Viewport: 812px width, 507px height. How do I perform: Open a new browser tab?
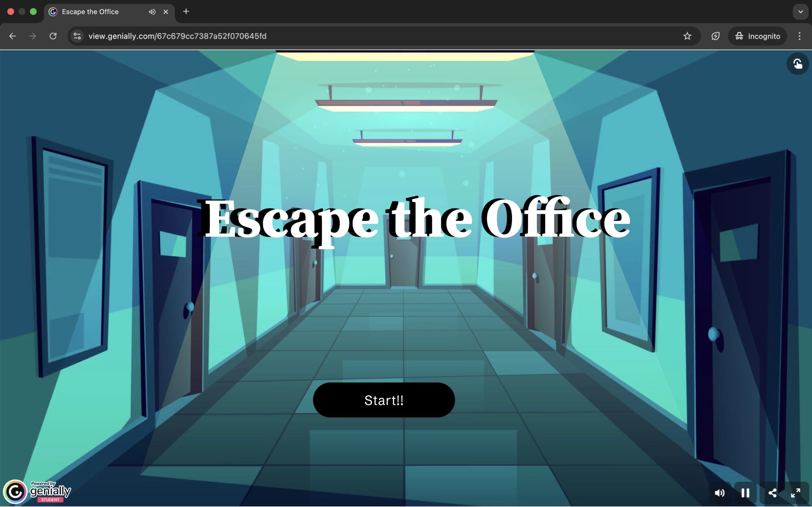[x=186, y=12]
